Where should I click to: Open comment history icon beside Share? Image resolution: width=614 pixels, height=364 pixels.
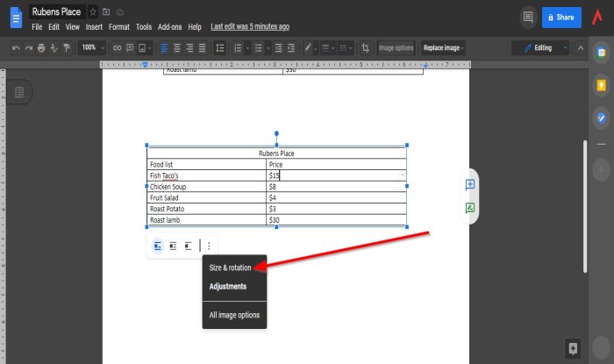click(527, 17)
